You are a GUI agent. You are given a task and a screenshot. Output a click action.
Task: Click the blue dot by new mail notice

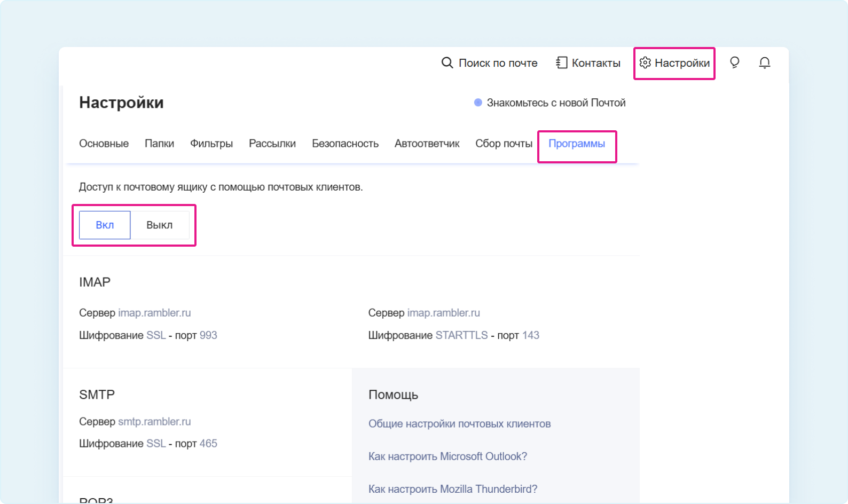point(478,103)
